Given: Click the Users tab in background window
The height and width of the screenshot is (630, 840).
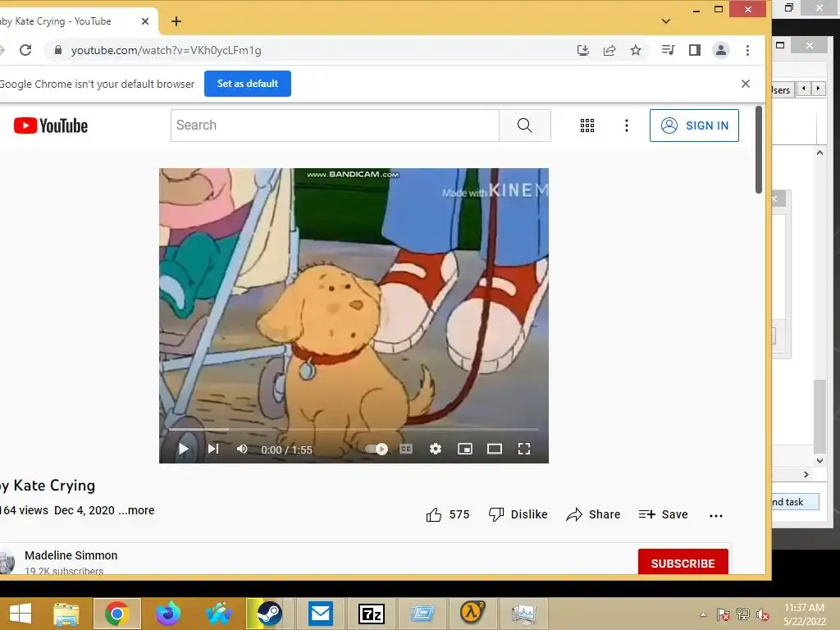Looking at the screenshot, I should (782, 90).
